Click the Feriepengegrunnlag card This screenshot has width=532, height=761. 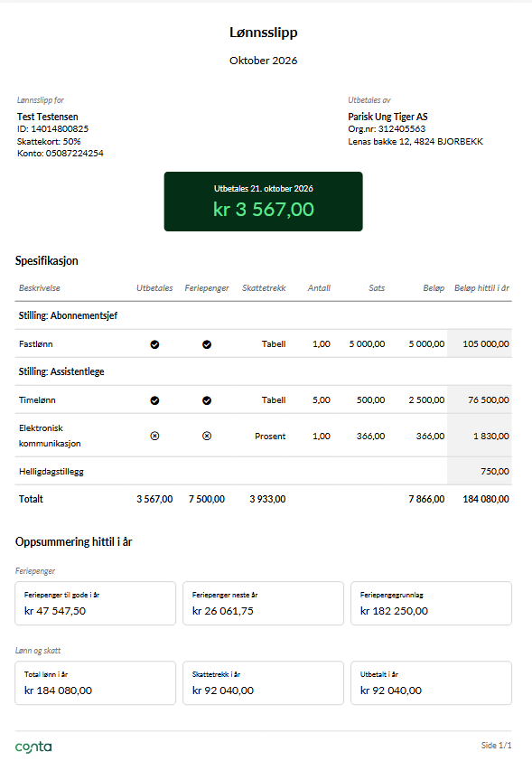431,603
